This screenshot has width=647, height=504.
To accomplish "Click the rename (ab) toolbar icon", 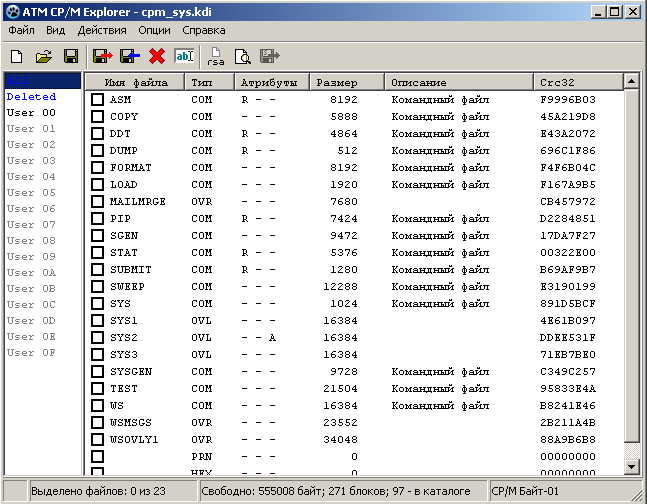I will (x=185, y=56).
